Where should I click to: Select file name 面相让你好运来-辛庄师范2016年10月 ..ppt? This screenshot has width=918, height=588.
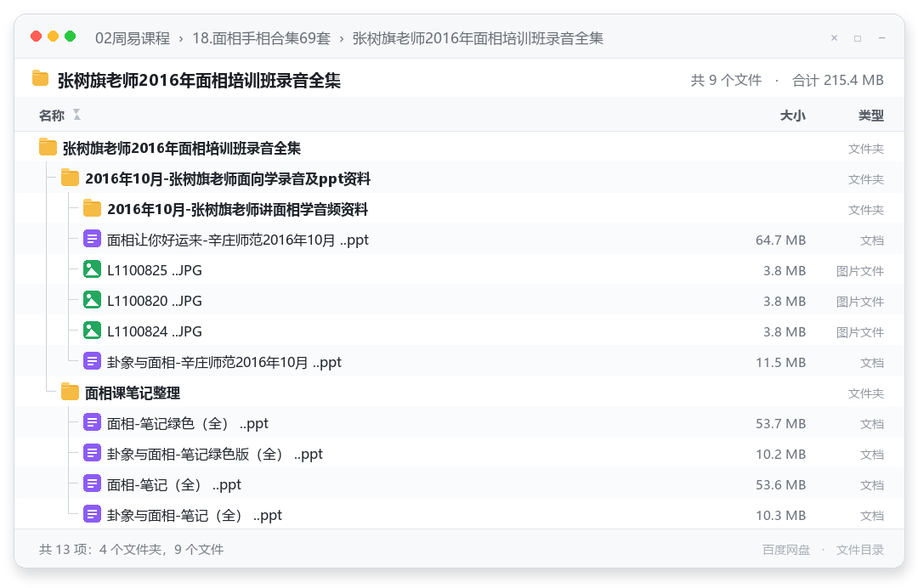238,240
